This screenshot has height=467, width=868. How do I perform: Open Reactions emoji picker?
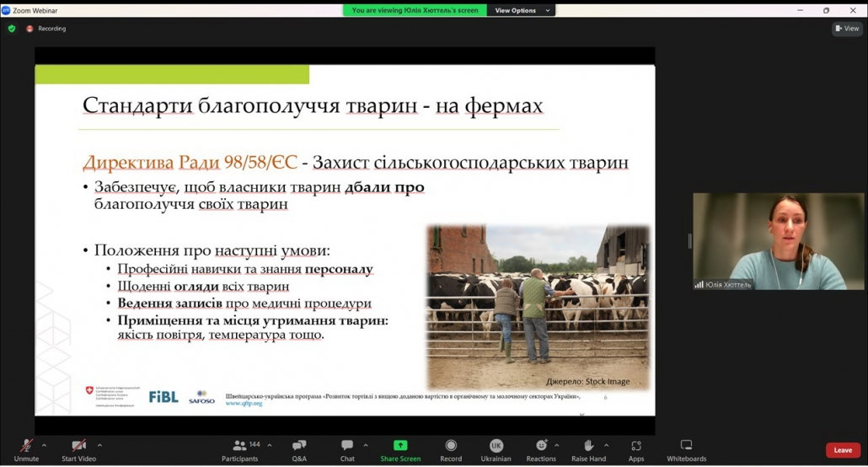click(x=540, y=449)
